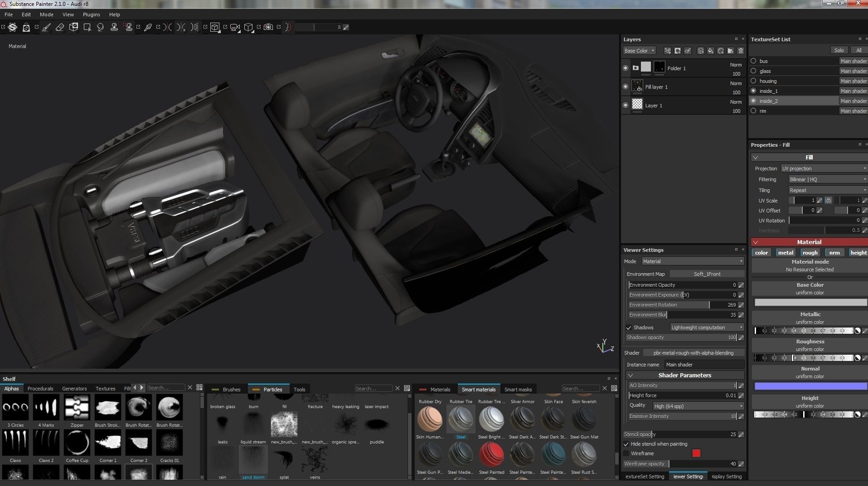Hide Layer 1 visibility
Image resolution: width=868 pixels, height=486 pixels.
(x=626, y=105)
